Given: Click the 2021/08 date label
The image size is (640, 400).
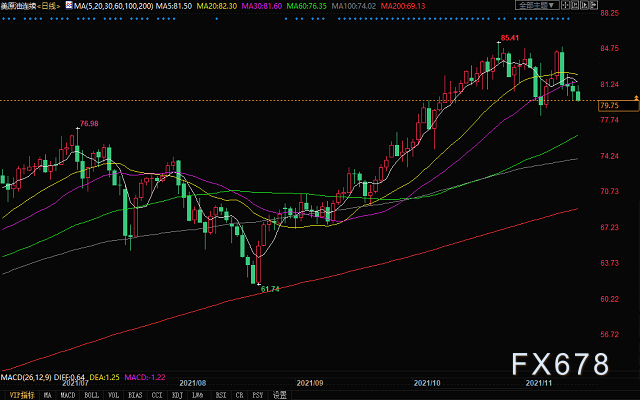Looking at the screenshot, I should coord(193,384).
